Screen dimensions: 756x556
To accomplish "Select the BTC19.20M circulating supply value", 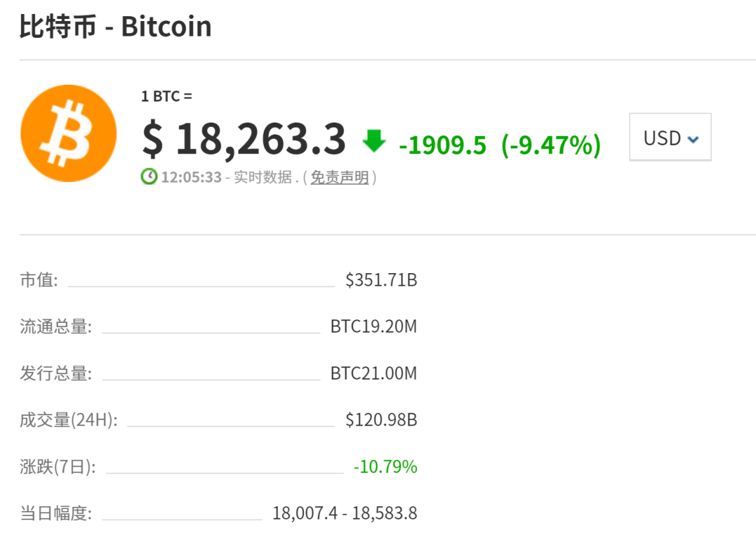I will [x=374, y=326].
